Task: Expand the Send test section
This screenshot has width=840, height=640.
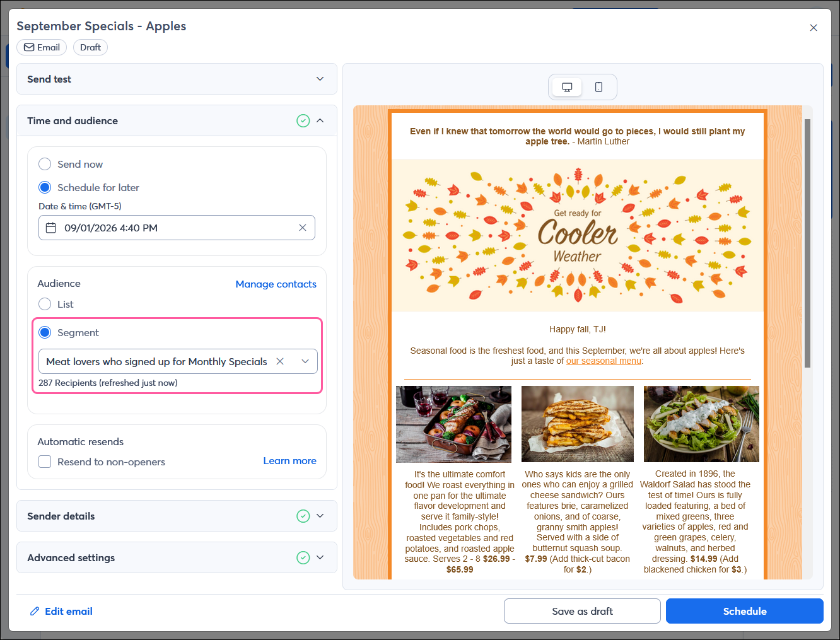Action: tap(320, 79)
